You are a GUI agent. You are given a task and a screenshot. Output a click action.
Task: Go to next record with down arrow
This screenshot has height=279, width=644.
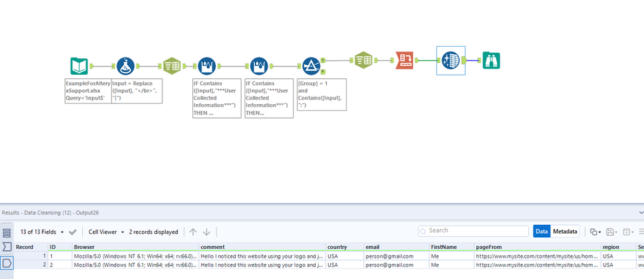(x=207, y=232)
